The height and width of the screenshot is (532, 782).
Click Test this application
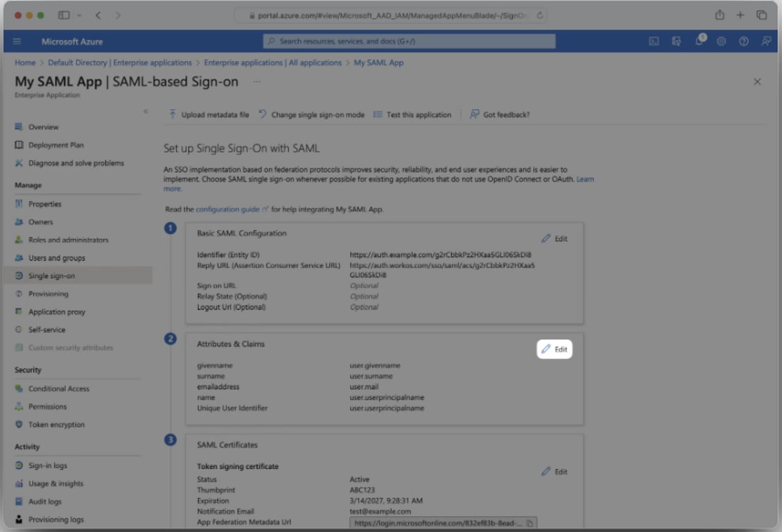[x=412, y=114]
